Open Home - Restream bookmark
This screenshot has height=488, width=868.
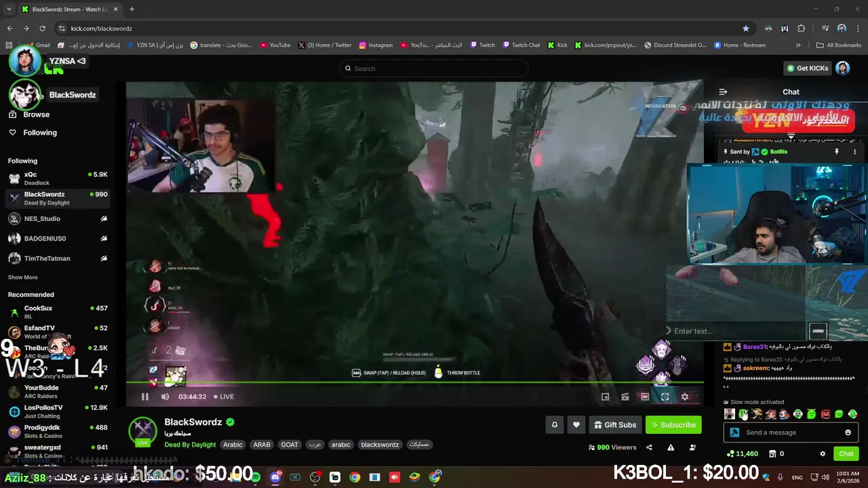739,45
